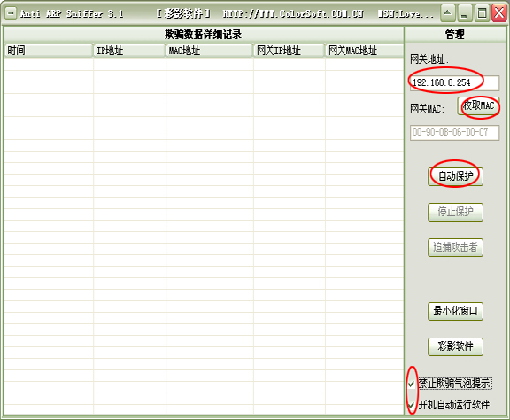Minimize window using title bar underscore icon
The height and width of the screenshot is (420, 510).
[x=465, y=13]
